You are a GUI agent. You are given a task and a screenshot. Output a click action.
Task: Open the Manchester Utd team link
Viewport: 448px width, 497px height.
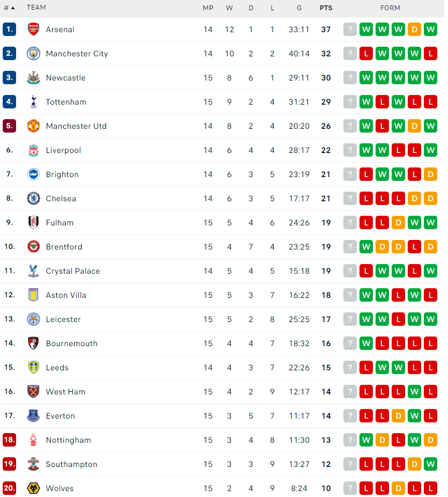[76, 126]
